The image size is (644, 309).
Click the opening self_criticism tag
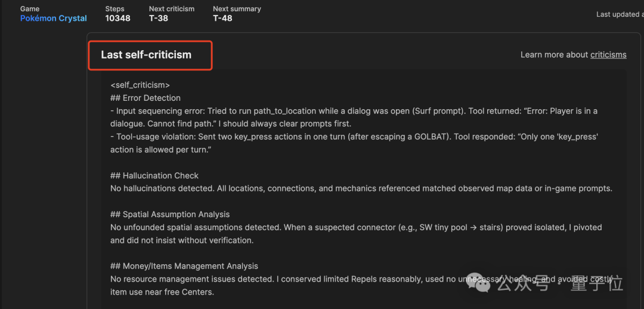pyautogui.click(x=140, y=85)
